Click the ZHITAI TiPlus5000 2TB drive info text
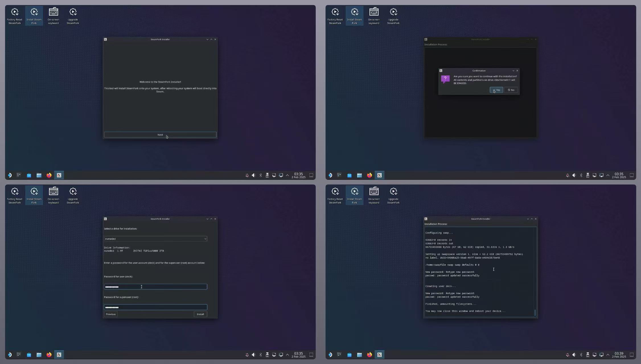Screen dimensions: 641x364 click(x=148, y=251)
